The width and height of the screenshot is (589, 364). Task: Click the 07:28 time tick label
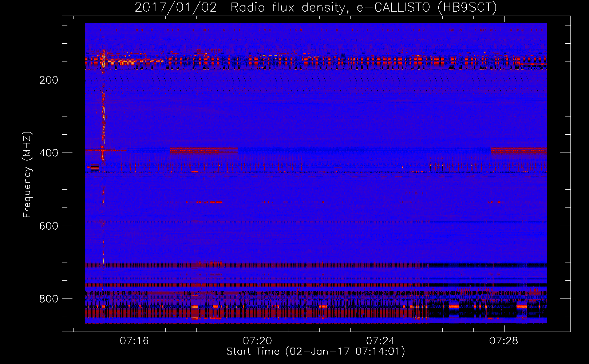click(503, 341)
